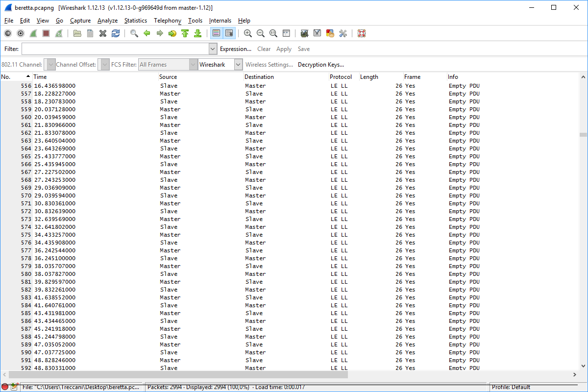Jump to the first packet icon
Viewport: 588px width, 392px height.
(x=185, y=33)
